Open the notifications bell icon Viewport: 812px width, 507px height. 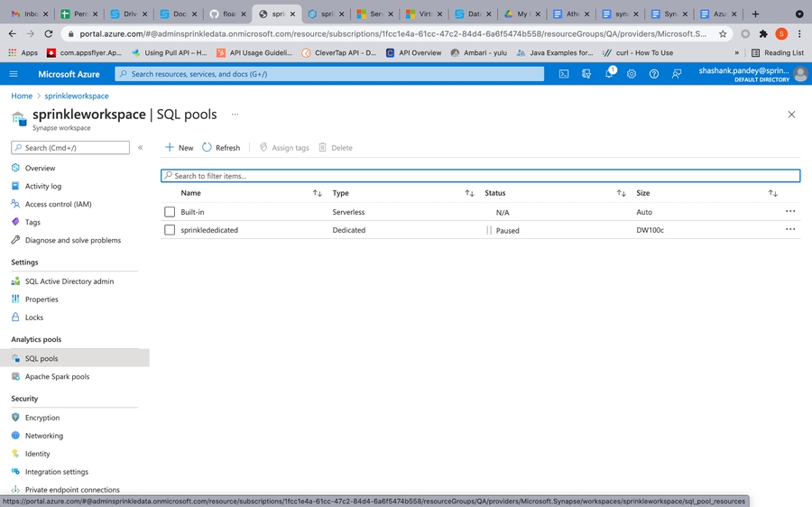coord(609,74)
